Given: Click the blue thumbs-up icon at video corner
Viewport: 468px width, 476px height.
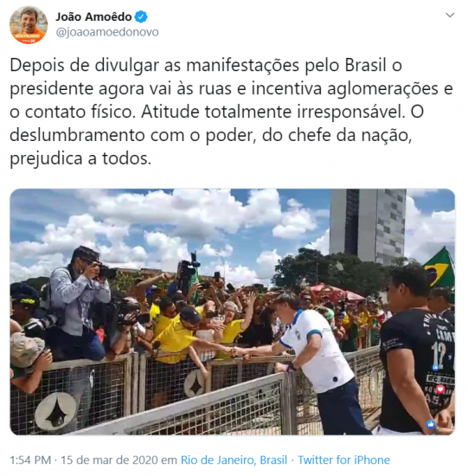Looking at the screenshot, I should click(x=430, y=424).
